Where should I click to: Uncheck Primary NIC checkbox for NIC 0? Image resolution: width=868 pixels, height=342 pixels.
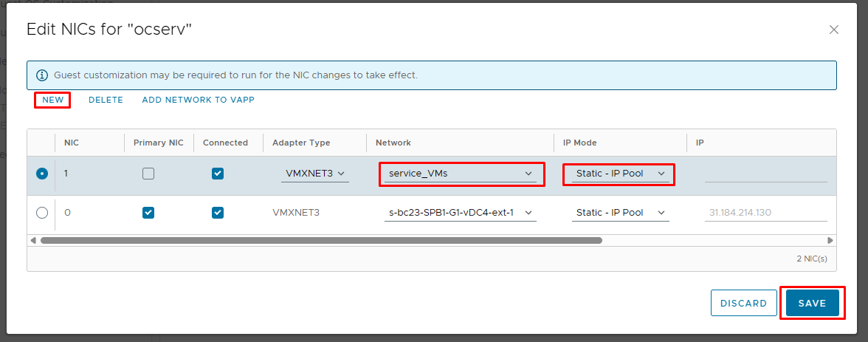pos(148,213)
